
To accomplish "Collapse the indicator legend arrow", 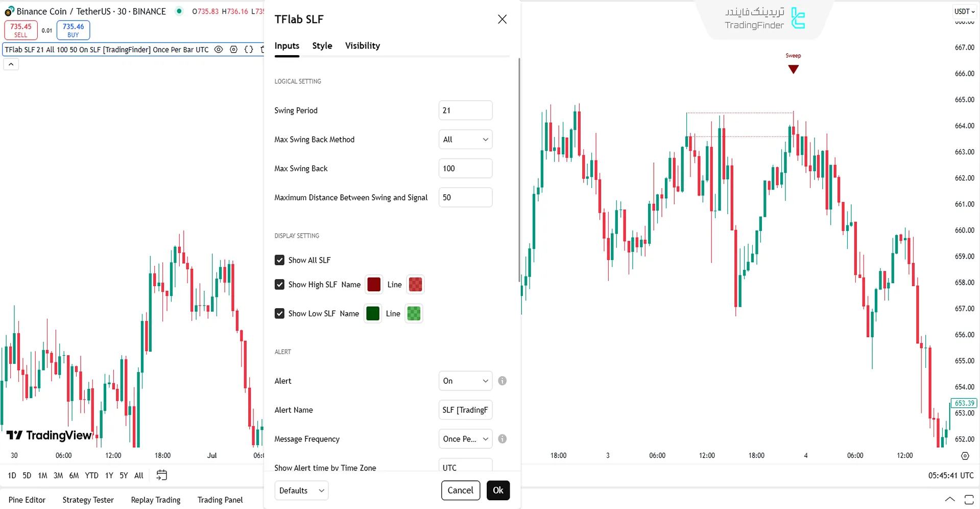I will 11,64.
